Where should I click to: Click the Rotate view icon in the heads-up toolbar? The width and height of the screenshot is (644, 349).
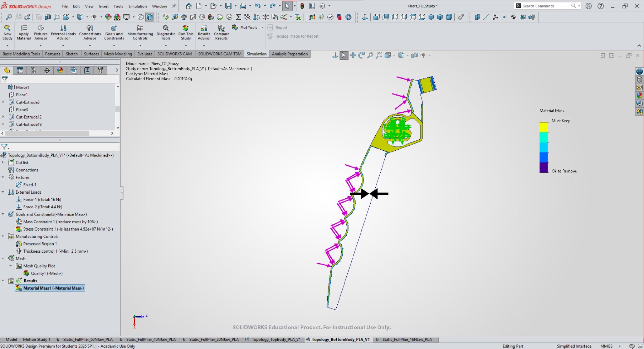click(x=361, y=55)
